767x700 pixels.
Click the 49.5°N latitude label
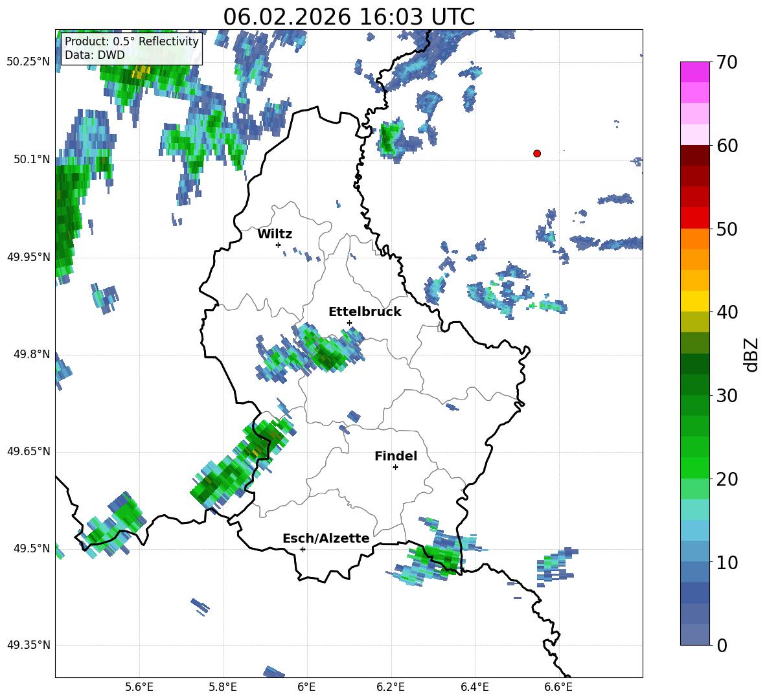pos(31,548)
